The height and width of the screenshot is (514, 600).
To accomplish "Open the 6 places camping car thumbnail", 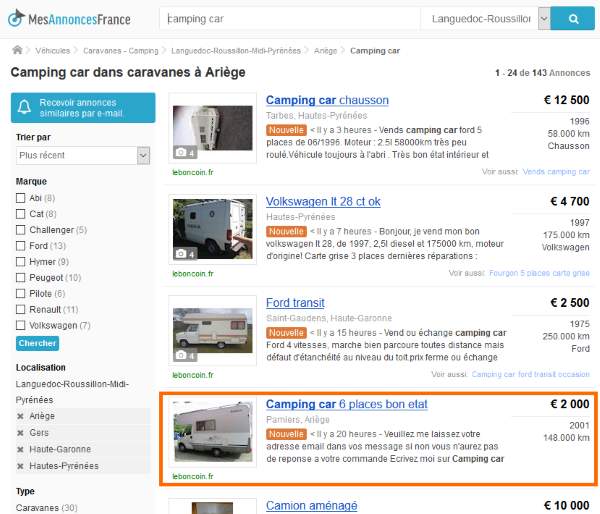I will (x=212, y=431).
